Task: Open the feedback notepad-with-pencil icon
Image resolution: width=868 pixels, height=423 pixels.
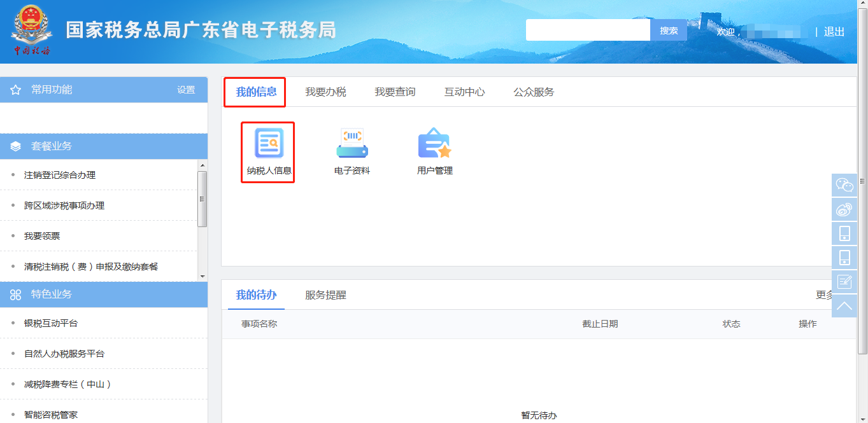Action: point(844,282)
